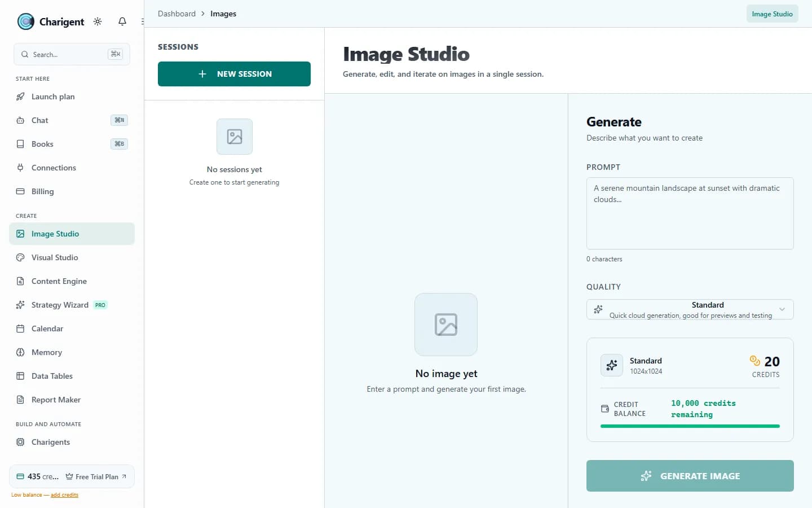Click the PRO badge on Strategy Wizard

tap(100, 305)
